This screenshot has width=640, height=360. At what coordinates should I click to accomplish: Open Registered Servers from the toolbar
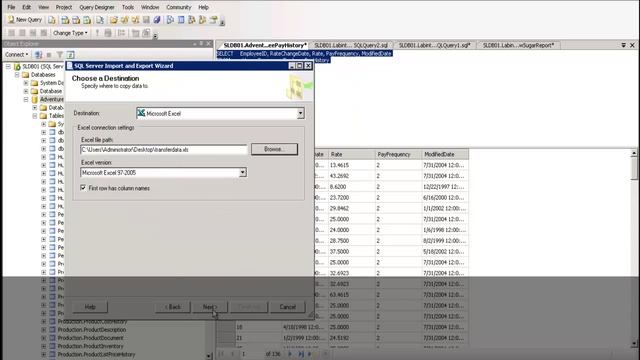click(170, 20)
